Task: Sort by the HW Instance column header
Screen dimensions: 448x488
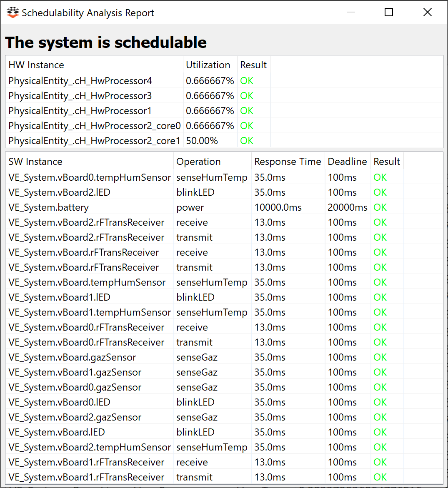Action: 94,65
